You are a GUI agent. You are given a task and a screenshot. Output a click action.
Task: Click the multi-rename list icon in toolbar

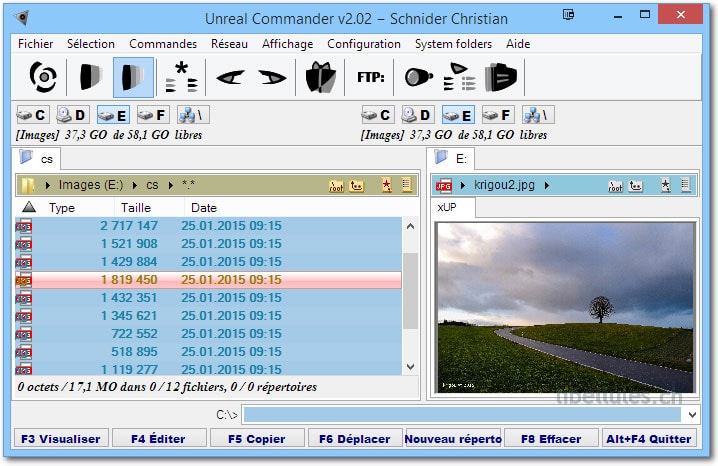click(x=460, y=77)
